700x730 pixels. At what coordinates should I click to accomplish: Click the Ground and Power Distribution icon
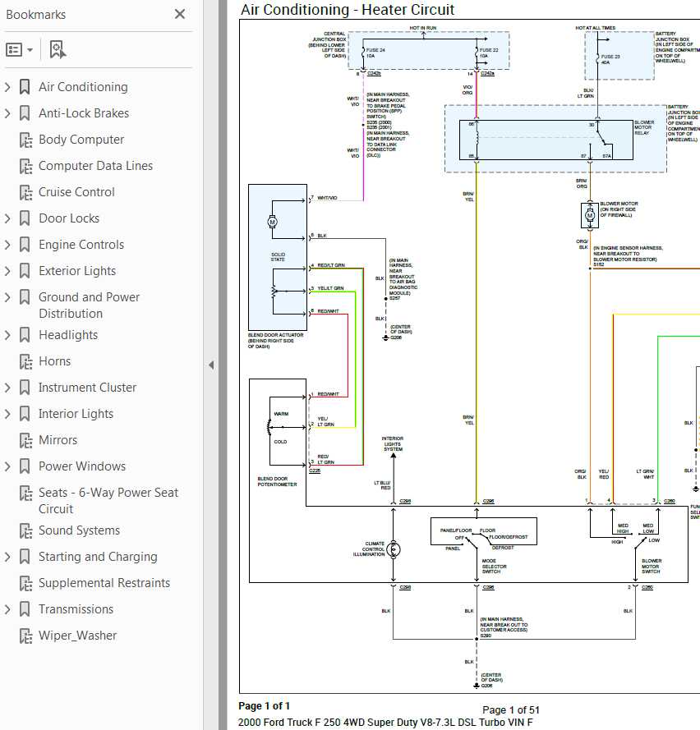(x=25, y=297)
